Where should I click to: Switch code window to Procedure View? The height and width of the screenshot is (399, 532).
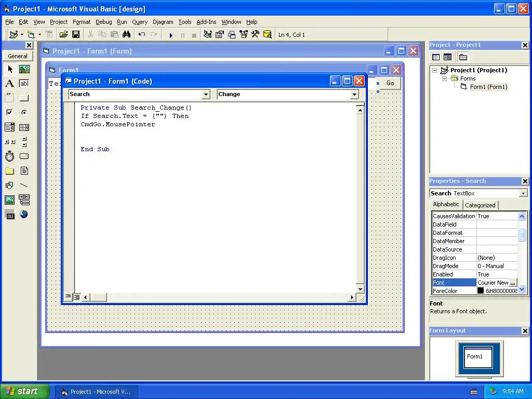pos(68,297)
